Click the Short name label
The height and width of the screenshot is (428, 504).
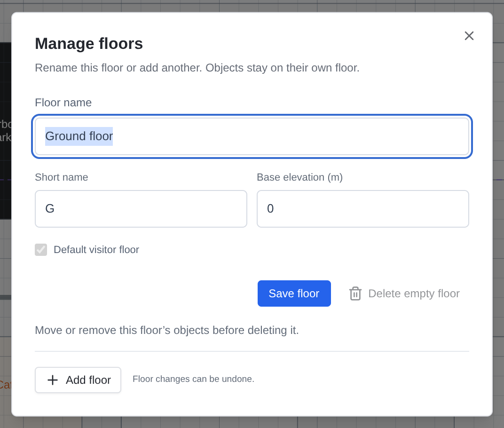[x=62, y=177]
